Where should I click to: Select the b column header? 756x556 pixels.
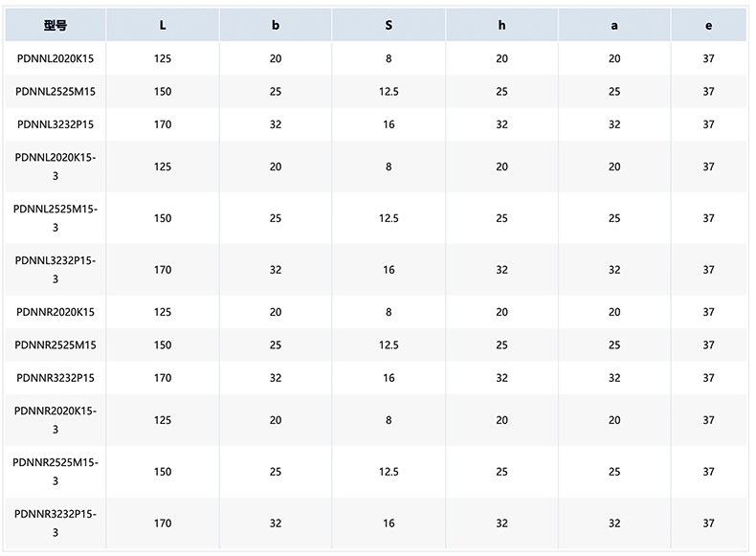point(276,26)
